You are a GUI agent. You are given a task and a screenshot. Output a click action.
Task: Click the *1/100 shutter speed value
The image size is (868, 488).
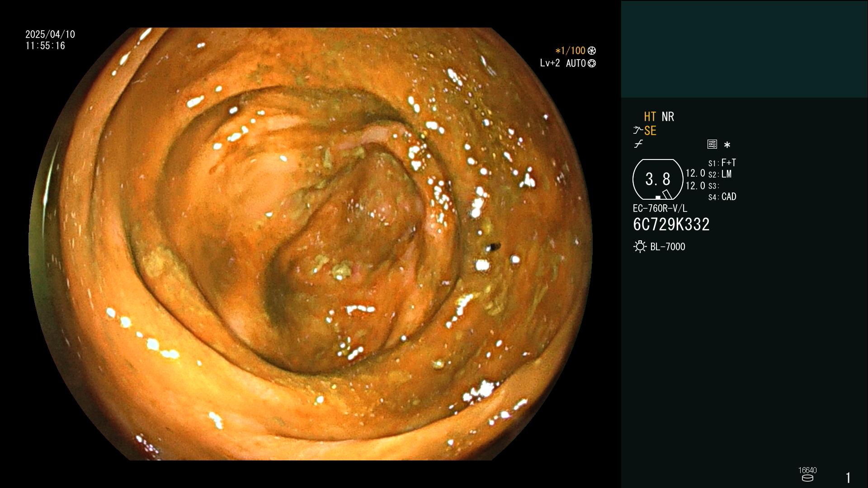click(x=570, y=51)
